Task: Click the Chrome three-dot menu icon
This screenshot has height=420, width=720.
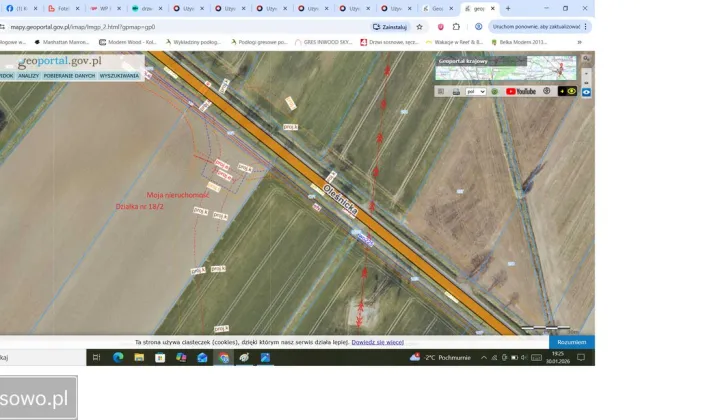Action: point(586,27)
